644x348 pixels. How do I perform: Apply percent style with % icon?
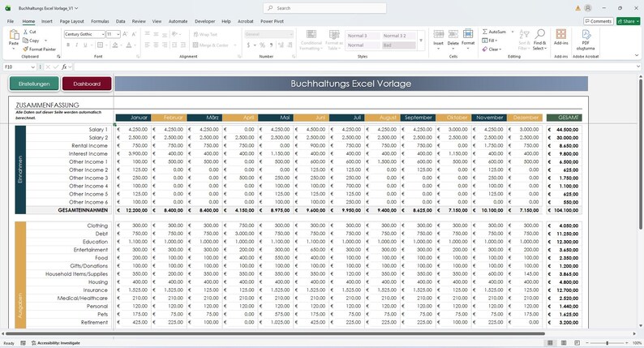click(x=262, y=45)
